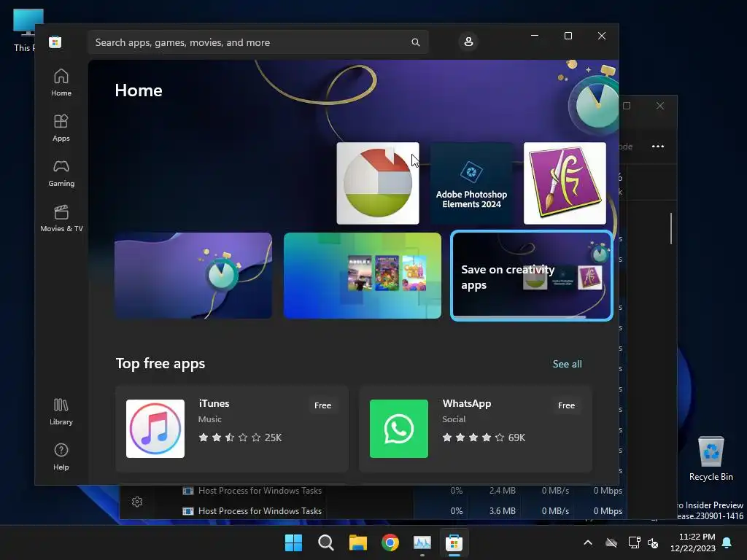Screen dimensions: 747x560
Task: Click See all for Top free apps
Action: 567,364
